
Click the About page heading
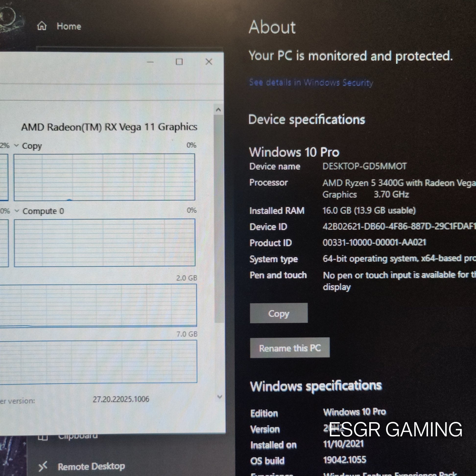[x=272, y=27]
